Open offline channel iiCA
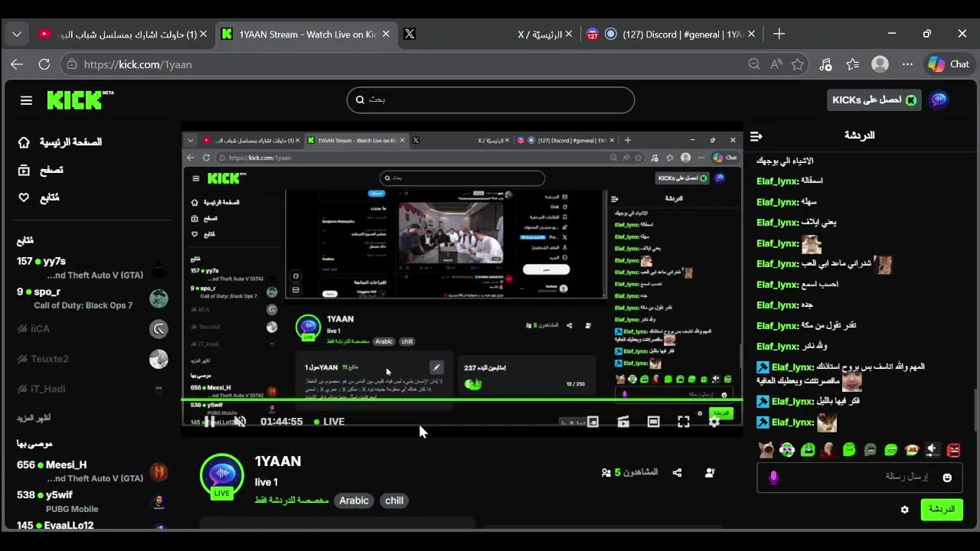 click(x=92, y=329)
